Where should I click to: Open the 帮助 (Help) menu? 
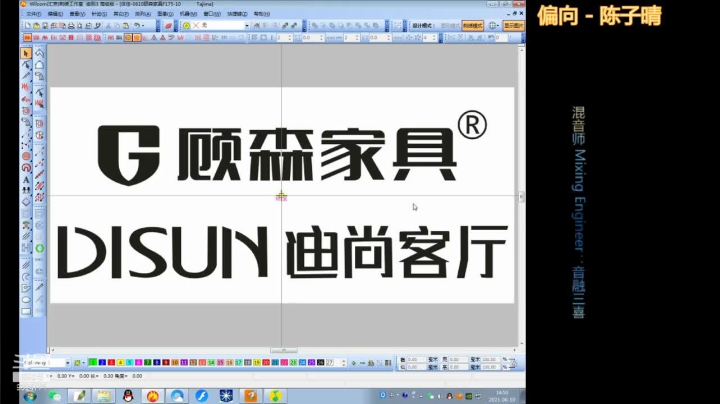(x=261, y=14)
